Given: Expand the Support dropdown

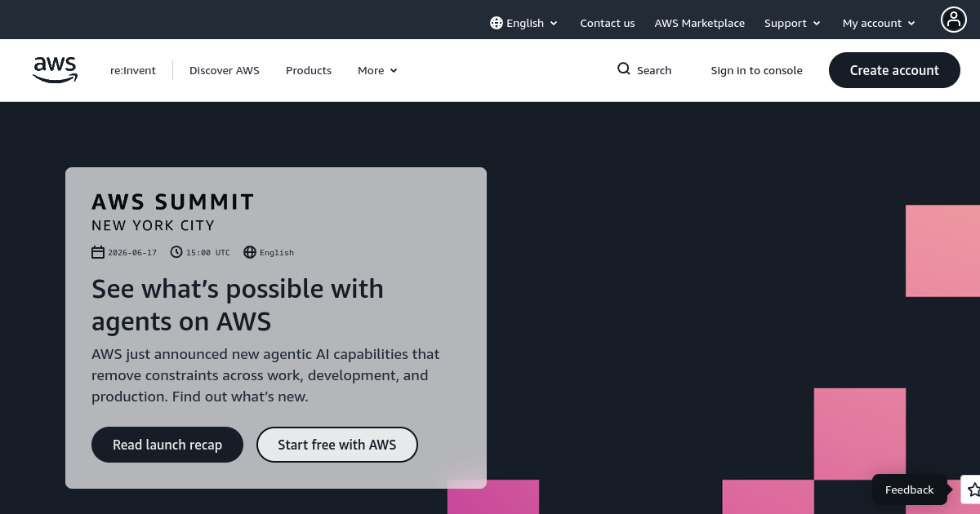Looking at the screenshot, I should tap(792, 23).
